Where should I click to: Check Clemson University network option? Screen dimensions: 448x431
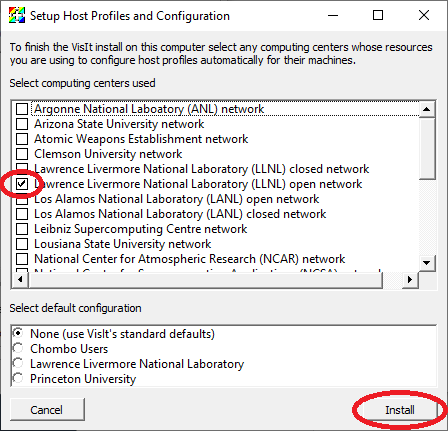point(22,154)
